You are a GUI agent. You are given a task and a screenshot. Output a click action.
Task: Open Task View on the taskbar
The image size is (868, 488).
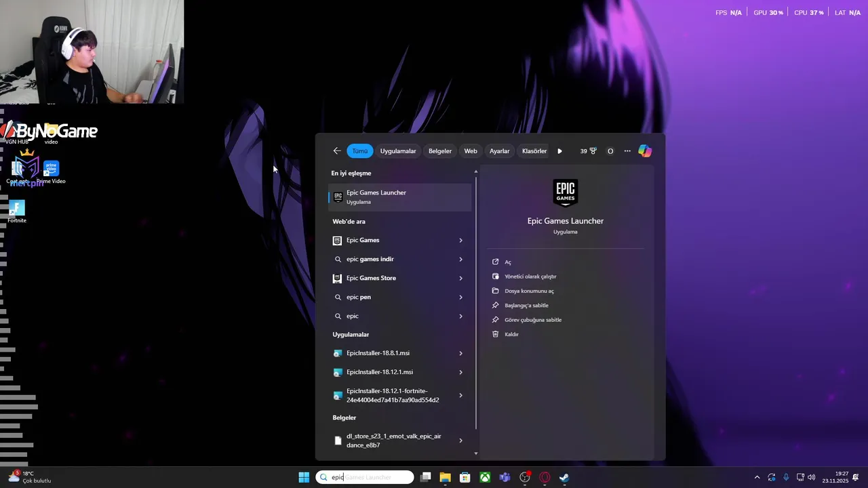(x=425, y=477)
